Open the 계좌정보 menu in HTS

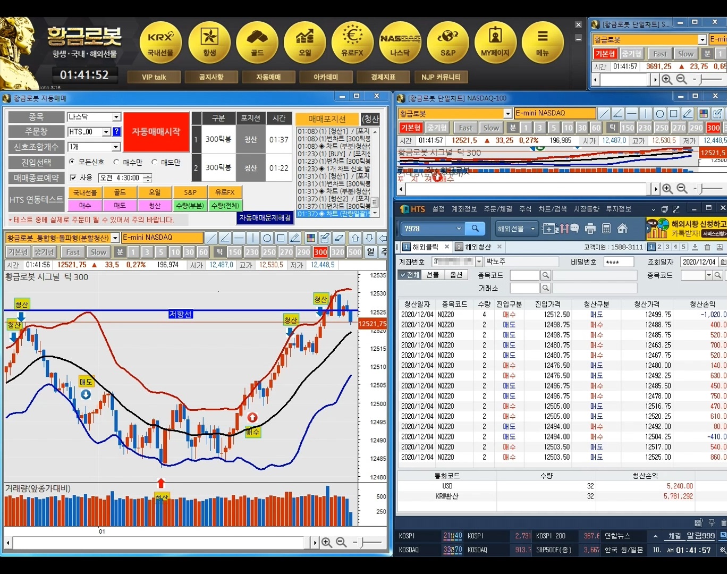pos(464,209)
